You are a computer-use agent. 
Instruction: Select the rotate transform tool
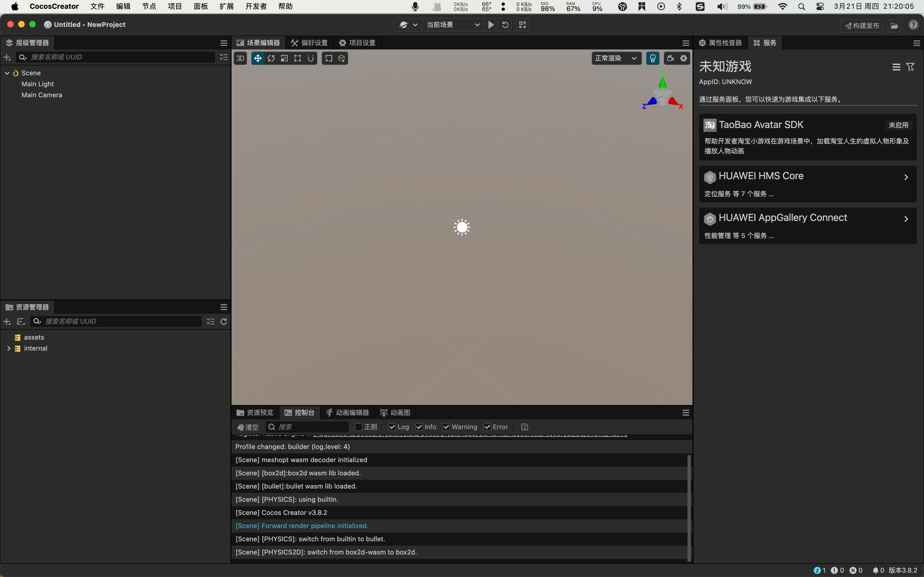(x=271, y=58)
